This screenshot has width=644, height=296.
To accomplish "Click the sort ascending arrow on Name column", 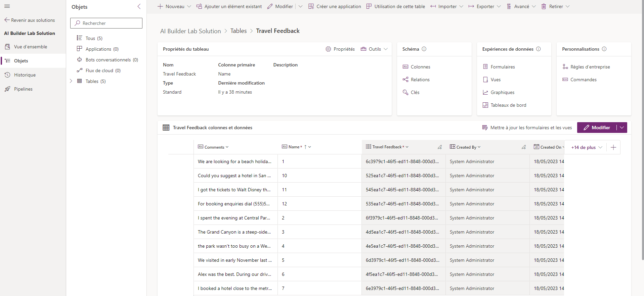I will pos(305,147).
